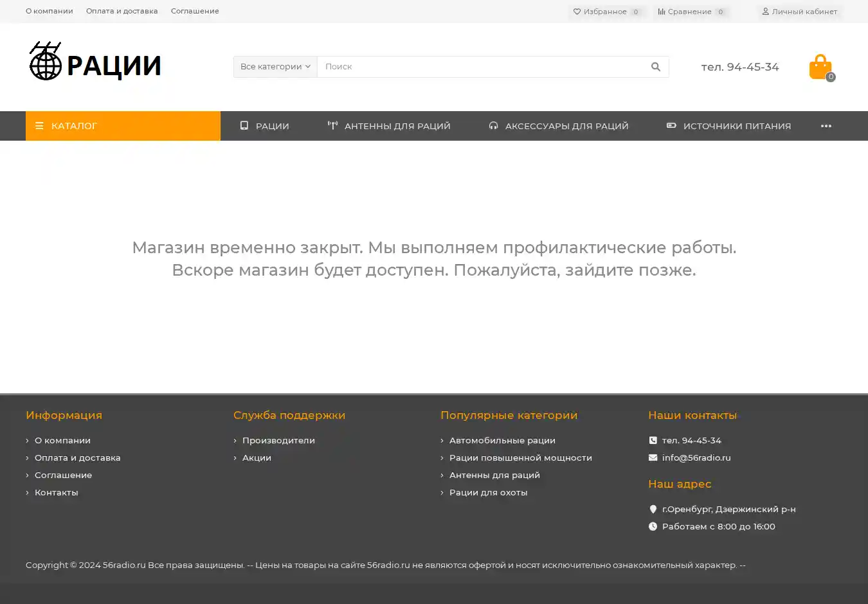The image size is (868, 604).
Task: Click the orange shopping bag cart icon
Action: click(x=820, y=67)
